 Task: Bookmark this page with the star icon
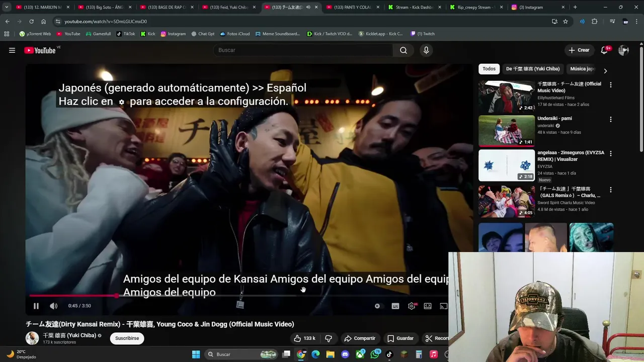[566, 22]
